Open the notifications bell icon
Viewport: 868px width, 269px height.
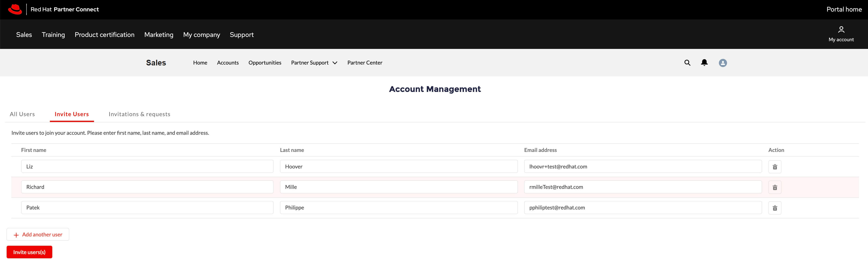(x=704, y=63)
